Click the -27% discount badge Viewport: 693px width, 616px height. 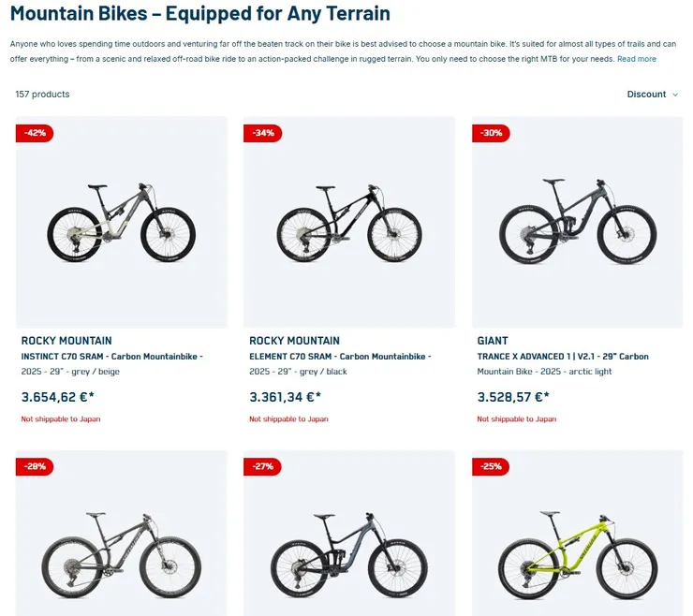pyautogui.click(x=263, y=466)
